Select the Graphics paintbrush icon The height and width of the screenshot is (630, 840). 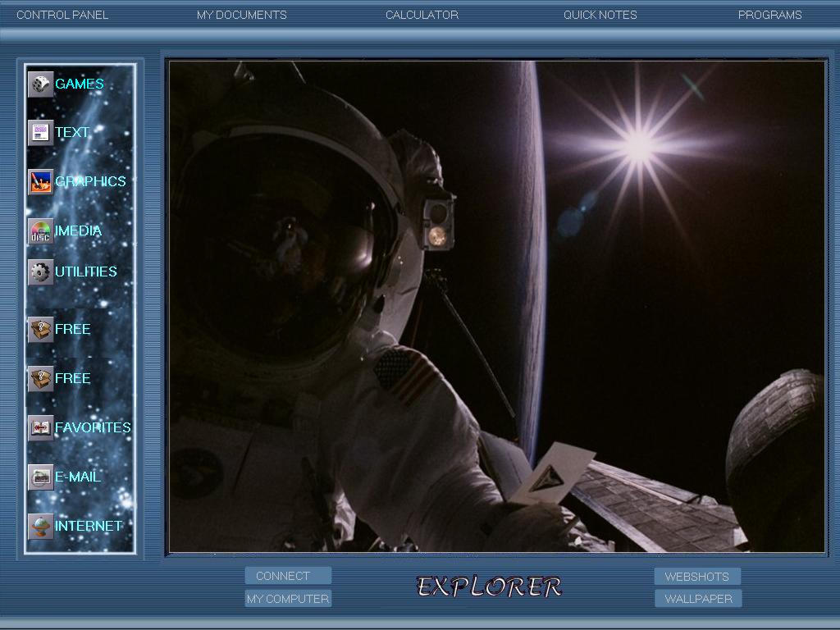tap(41, 181)
